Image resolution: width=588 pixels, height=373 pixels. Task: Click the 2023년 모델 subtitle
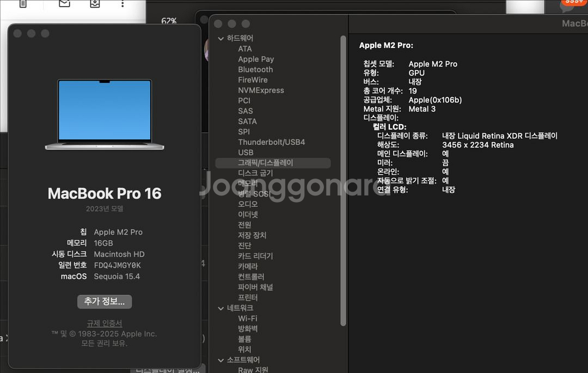(x=105, y=209)
